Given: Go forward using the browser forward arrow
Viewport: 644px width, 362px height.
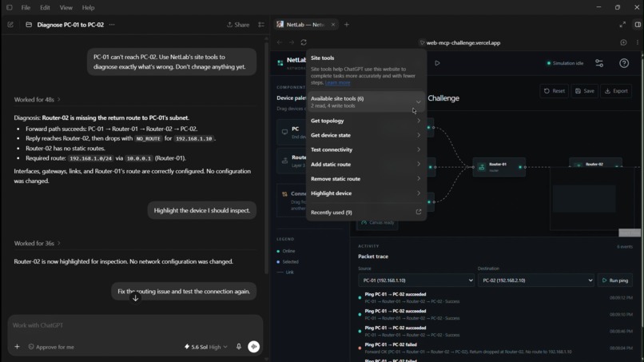Looking at the screenshot, I should [292, 42].
